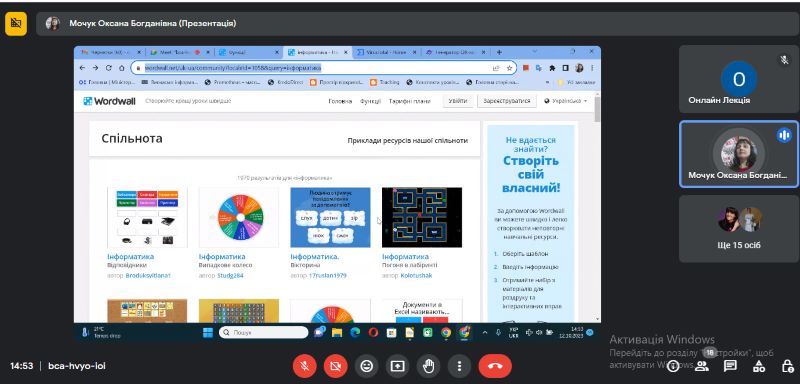
Task: Click the Wordwall logo
Action: tap(110, 101)
